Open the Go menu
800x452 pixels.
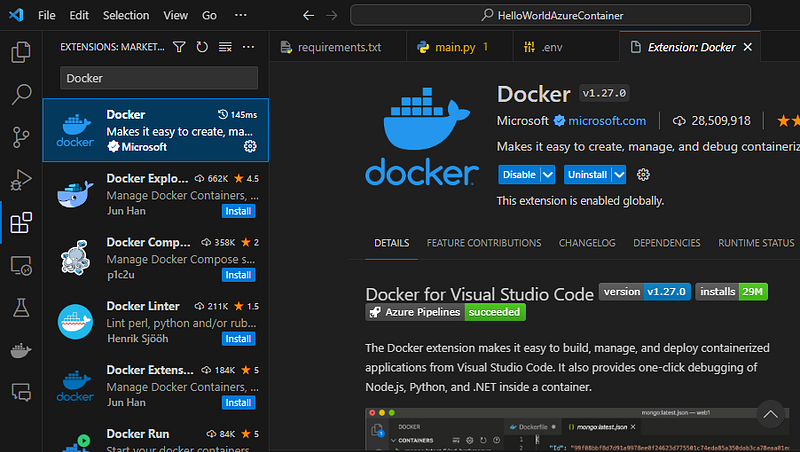pyautogui.click(x=209, y=15)
